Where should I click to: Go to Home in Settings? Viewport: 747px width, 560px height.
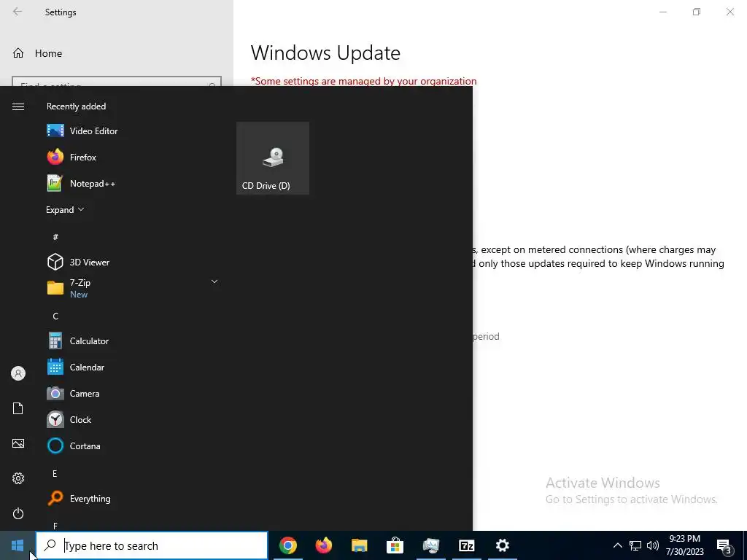coord(37,53)
